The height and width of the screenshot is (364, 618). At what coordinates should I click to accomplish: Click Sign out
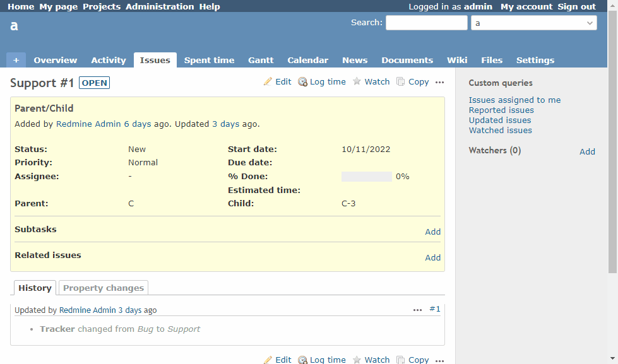(x=576, y=6)
